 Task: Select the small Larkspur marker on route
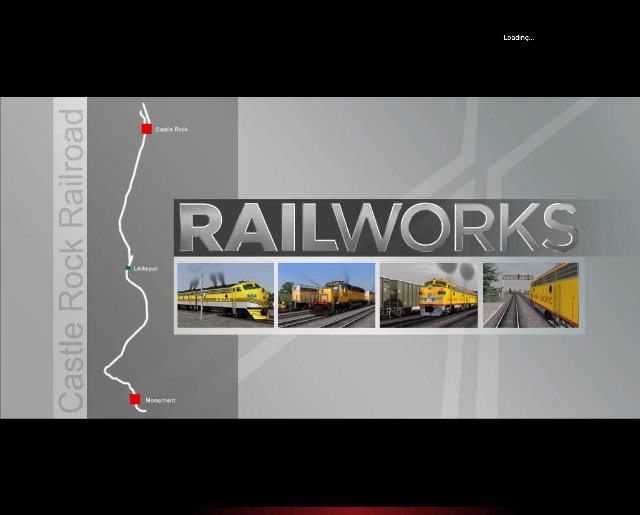pos(127,269)
